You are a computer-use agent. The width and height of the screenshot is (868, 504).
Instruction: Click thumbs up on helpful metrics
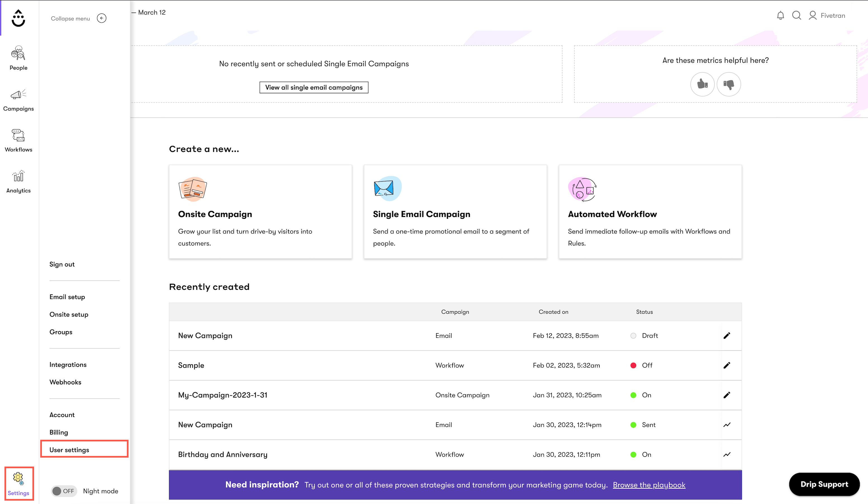pyautogui.click(x=703, y=84)
